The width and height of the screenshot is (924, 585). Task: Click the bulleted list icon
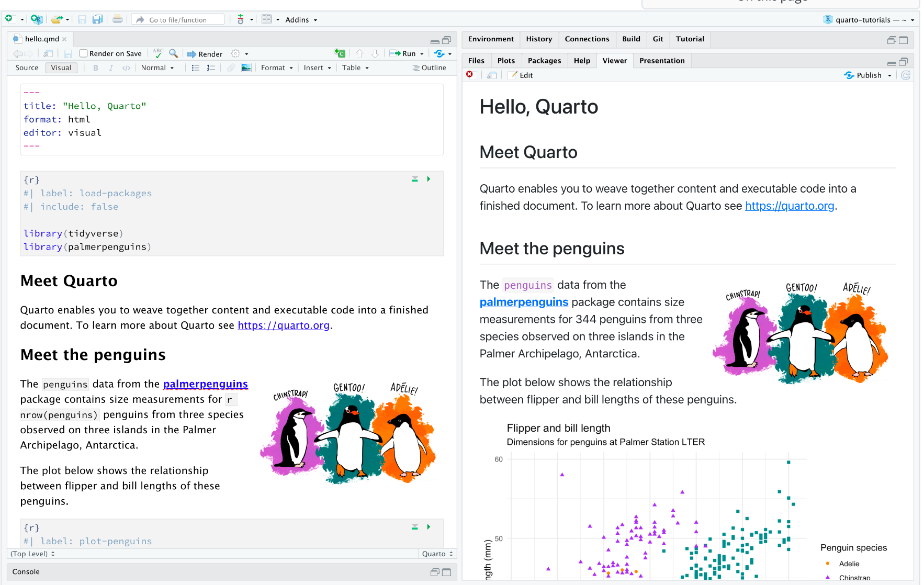coord(196,68)
